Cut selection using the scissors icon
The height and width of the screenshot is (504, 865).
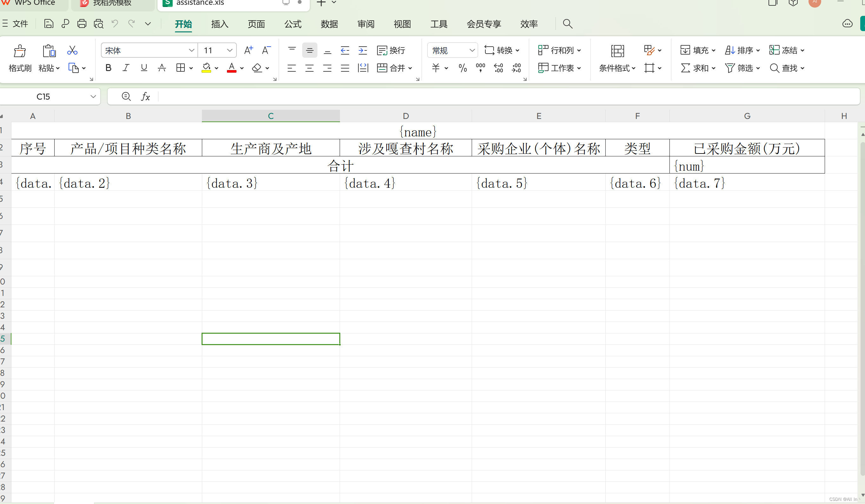[72, 50]
